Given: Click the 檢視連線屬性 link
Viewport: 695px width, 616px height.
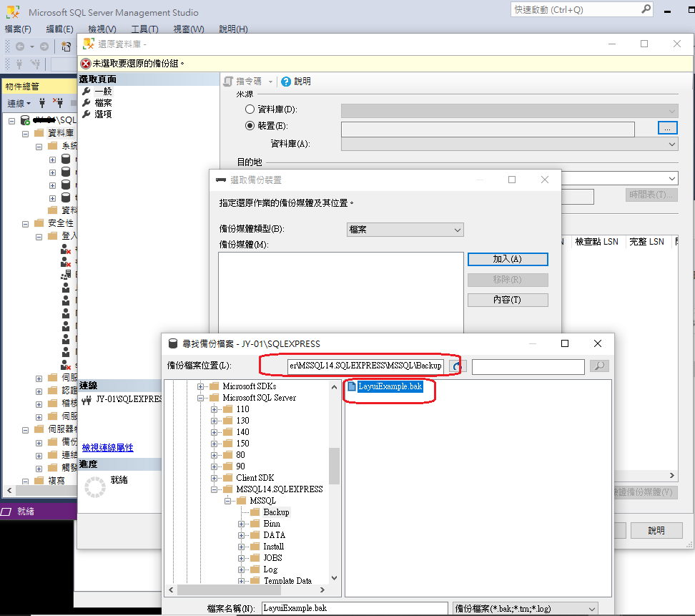Looking at the screenshot, I should (x=108, y=447).
